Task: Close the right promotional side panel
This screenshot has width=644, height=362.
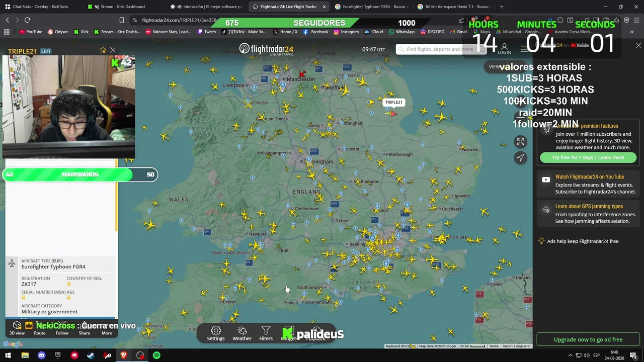Action: (638, 45)
